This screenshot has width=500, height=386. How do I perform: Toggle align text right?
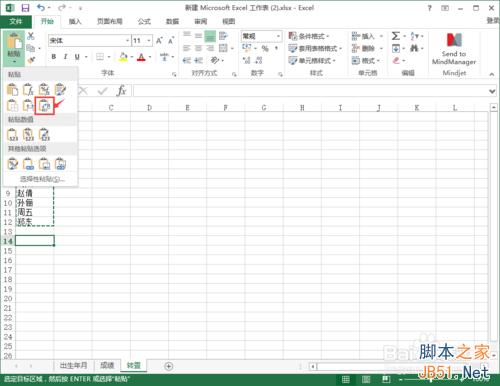point(210,48)
